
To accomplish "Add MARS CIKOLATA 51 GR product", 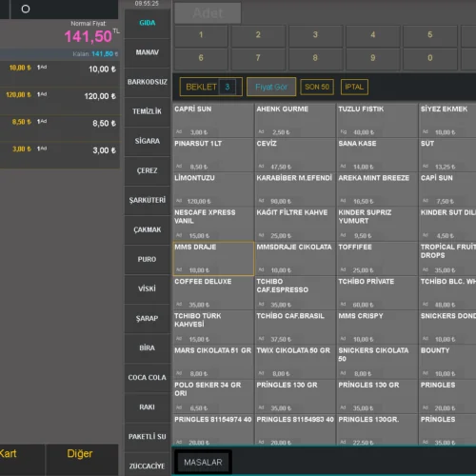I will coord(213,363).
